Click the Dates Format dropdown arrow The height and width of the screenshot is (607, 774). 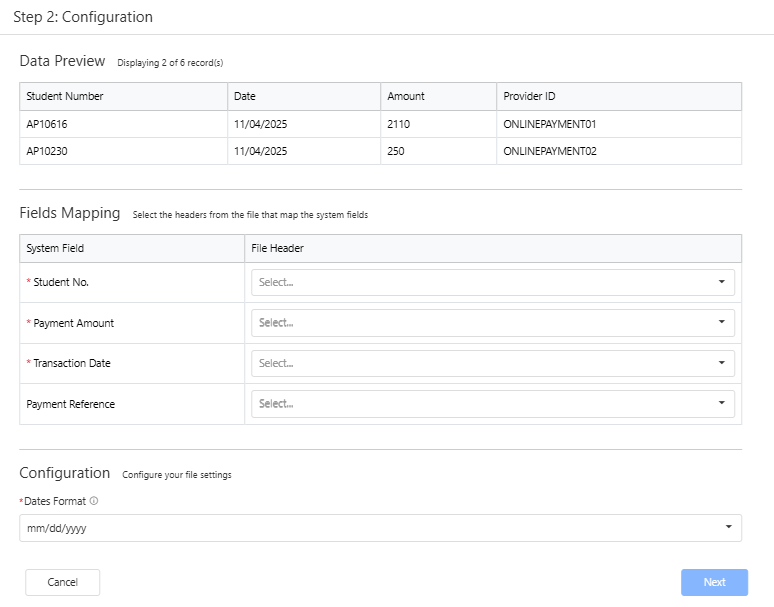(728, 527)
